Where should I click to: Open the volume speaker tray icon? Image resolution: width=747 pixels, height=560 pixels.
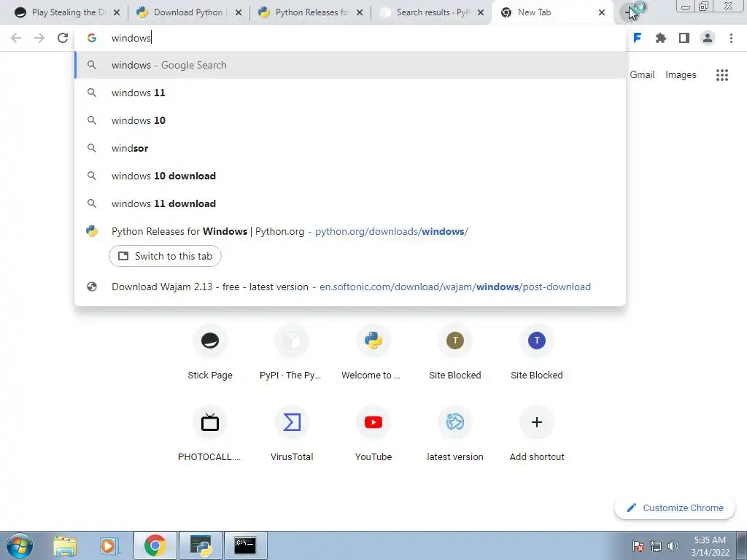click(673, 546)
